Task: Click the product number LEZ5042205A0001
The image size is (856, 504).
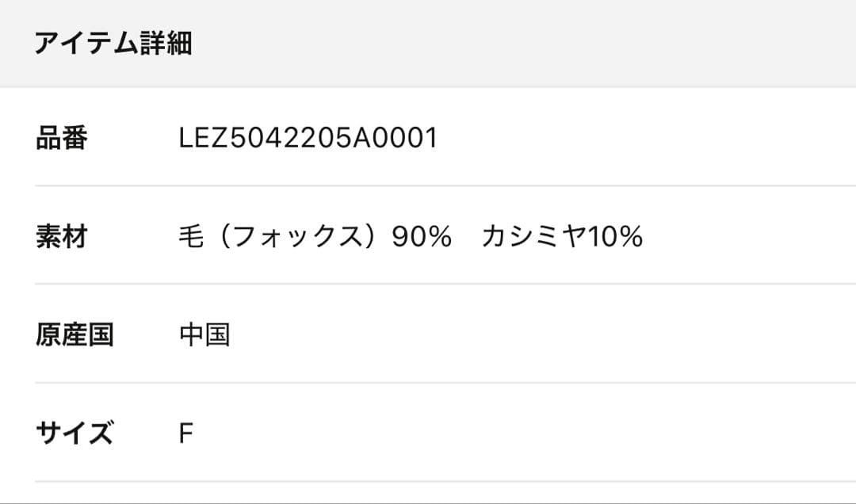Action: tap(308, 139)
